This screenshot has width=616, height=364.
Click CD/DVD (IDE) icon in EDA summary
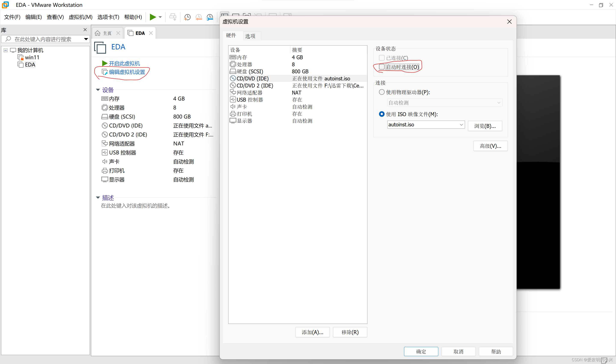[105, 126]
